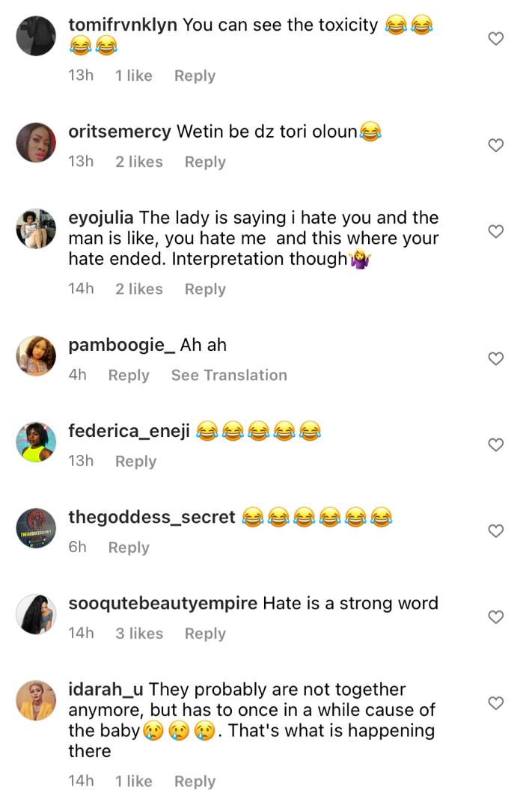Reply to tomifrvnklyn's toxicity comment
The width and height of the screenshot is (532, 808).
(x=195, y=76)
